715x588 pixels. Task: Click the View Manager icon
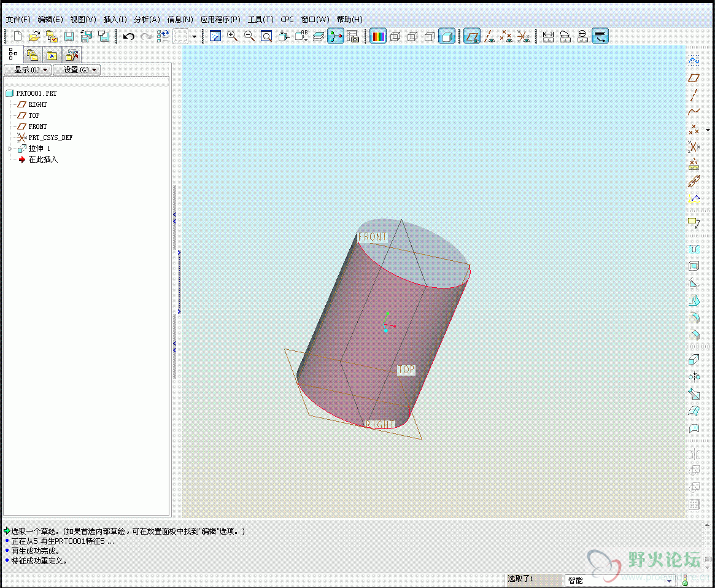coord(353,36)
